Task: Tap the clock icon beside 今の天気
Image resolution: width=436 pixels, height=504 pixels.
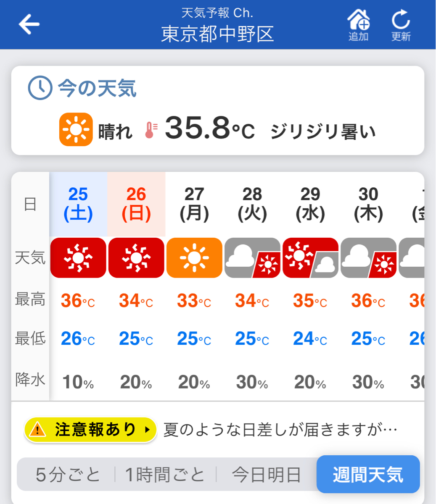Action: (40, 88)
